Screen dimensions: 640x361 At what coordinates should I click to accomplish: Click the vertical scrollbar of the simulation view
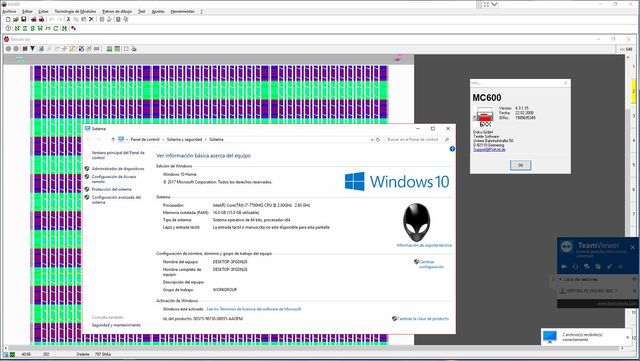coord(627,200)
